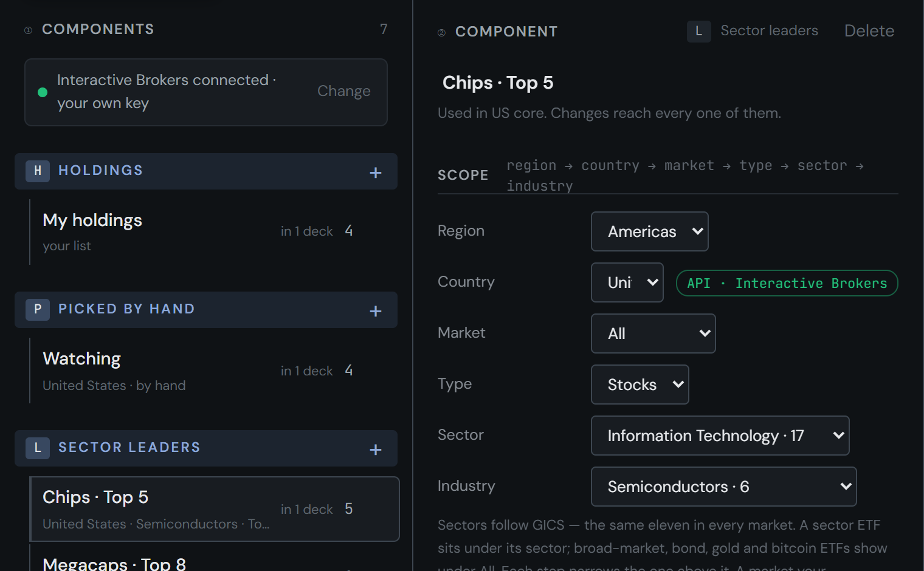Click the Sector Leaders section header

pos(206,448)
